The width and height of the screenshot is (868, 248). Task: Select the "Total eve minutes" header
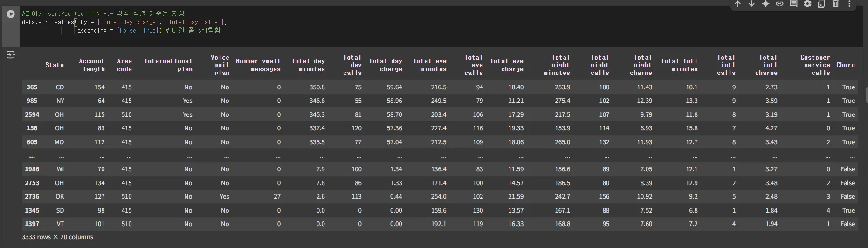pyautogui.click(x=430, y=65)
